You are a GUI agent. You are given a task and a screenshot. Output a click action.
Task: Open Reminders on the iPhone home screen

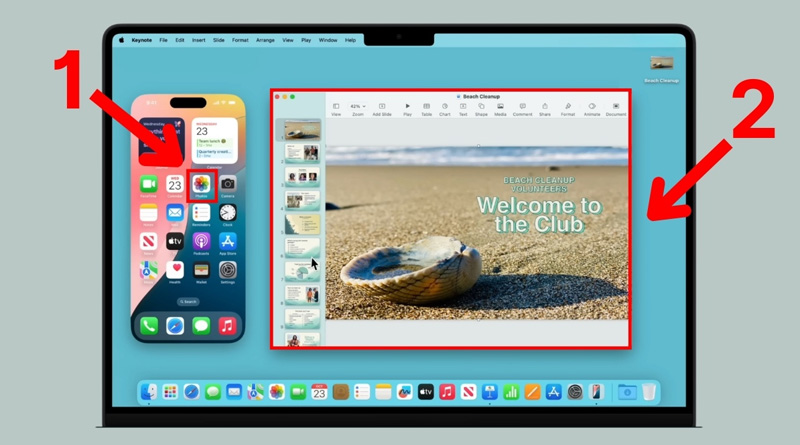click(202, 213)
